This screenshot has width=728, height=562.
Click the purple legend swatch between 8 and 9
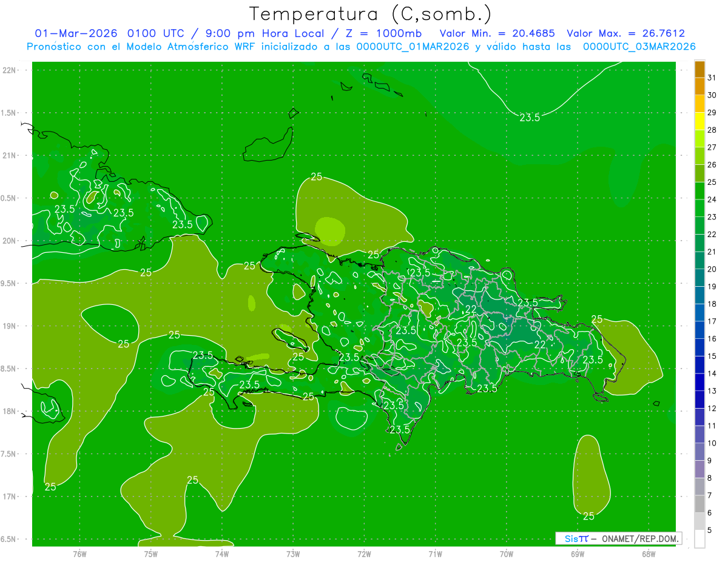(699, 469)
